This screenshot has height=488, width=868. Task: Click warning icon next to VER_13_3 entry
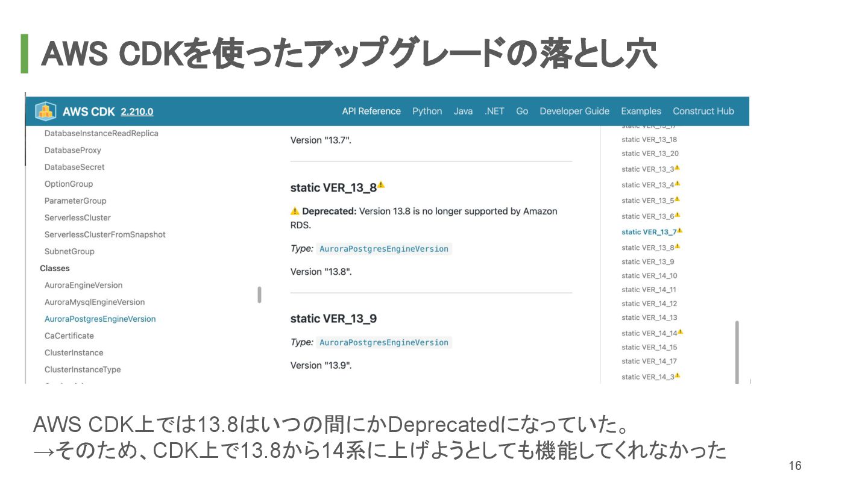pyautogui.click(x=678, y=167)
